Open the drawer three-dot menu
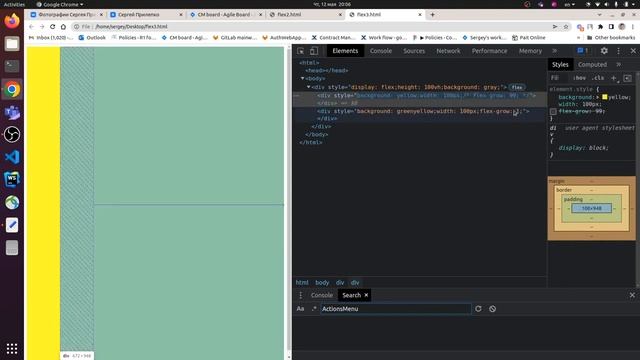Screen dimensions: 640x360 pos(301,295)
